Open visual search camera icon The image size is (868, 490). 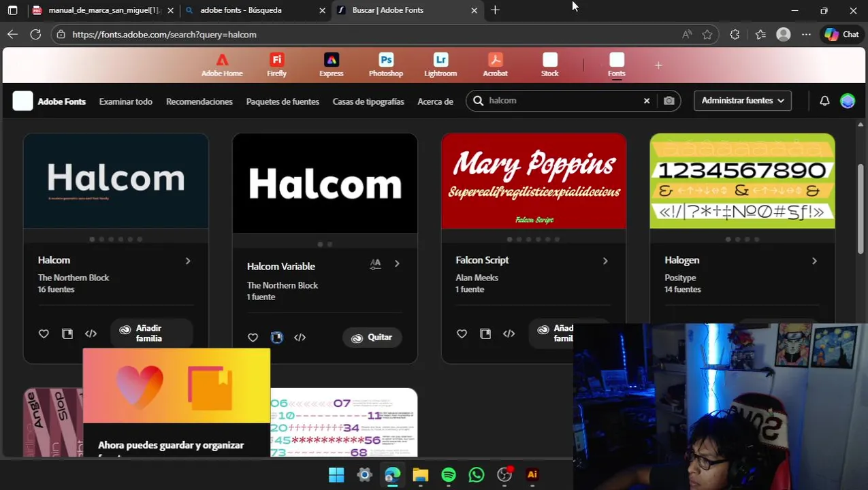coord(669,101)
